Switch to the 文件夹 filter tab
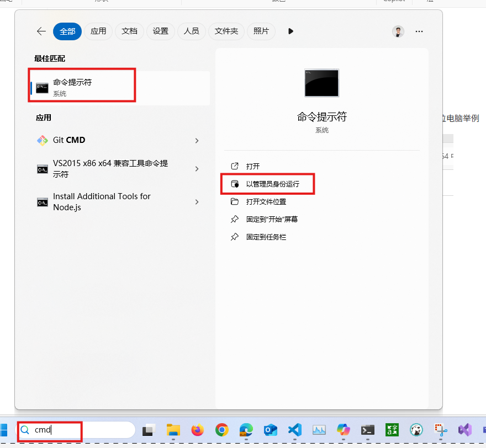Screen dimensions: 486x448 click(226, 31)
